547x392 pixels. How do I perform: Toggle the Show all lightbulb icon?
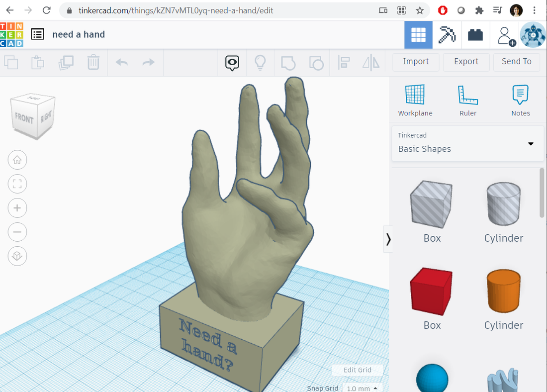(260, 63)
